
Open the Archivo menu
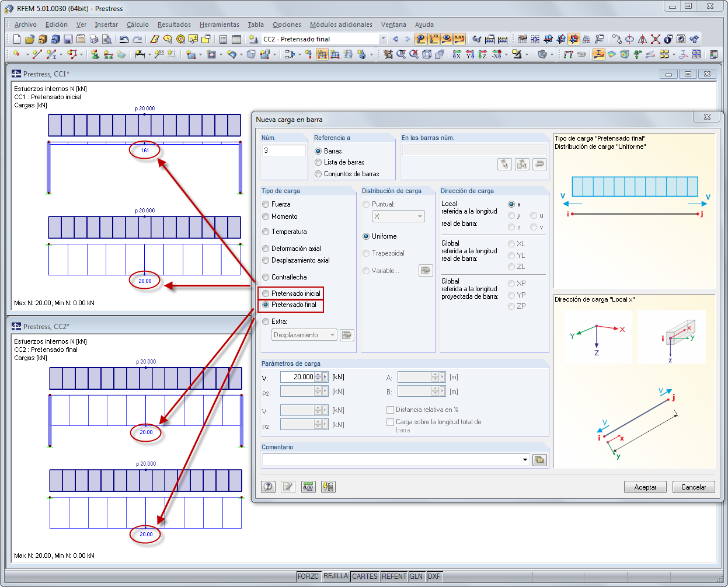coord(25,25)
